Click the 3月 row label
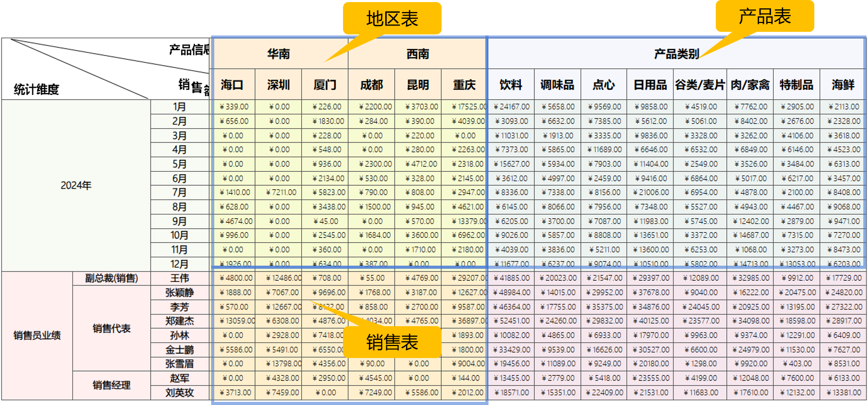Image resolution: width=868 pixels, height=405 pixels. (x=179, y=135)
